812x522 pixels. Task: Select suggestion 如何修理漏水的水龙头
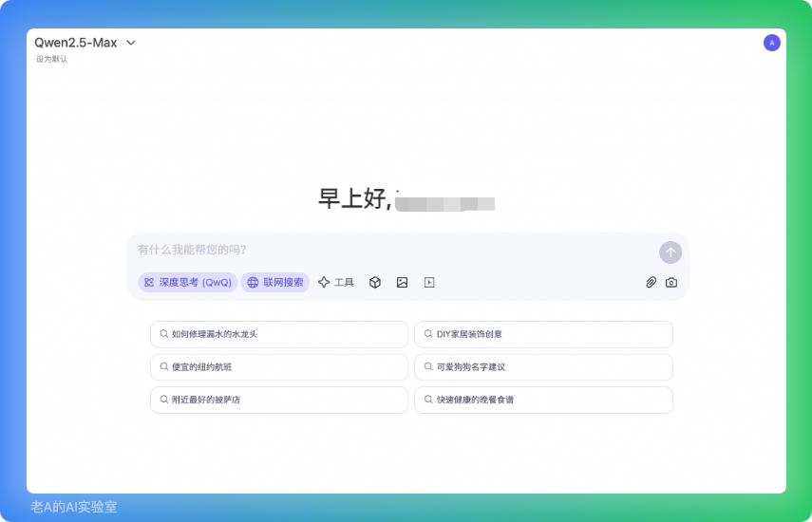click(279, 334)
